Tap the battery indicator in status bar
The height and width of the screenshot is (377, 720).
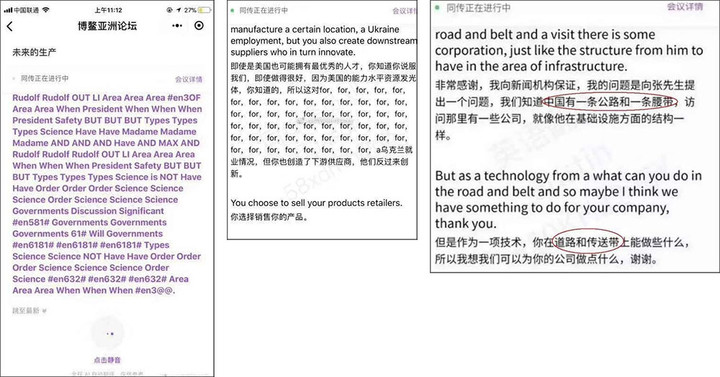coord(205,10)
